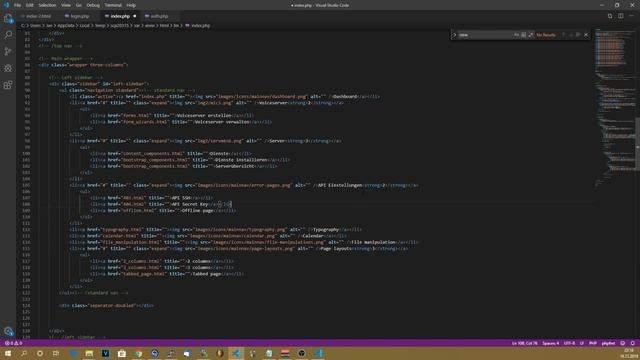640x360 pixels.
Task: Toggle Use Regular Expression in find widget
Action: (x=531, y=35)
